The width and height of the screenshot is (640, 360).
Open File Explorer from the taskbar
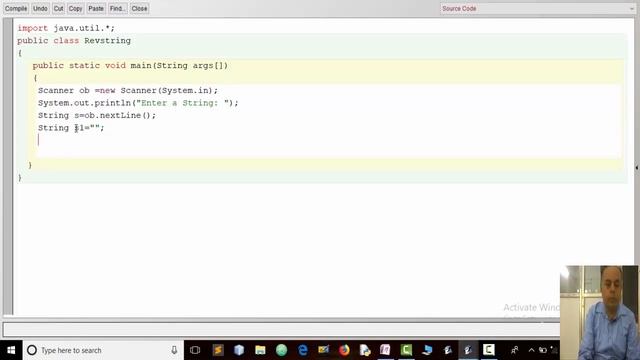(260, 350)
